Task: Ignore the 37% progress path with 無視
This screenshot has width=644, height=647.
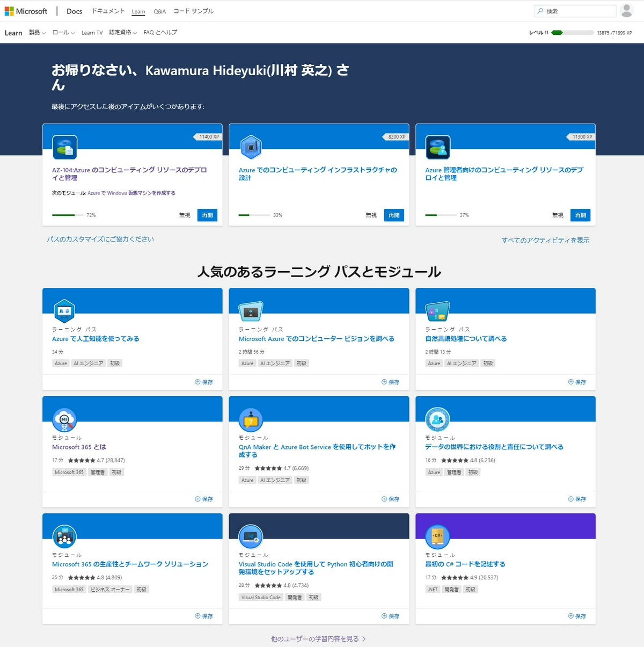Action: point(558,215)
